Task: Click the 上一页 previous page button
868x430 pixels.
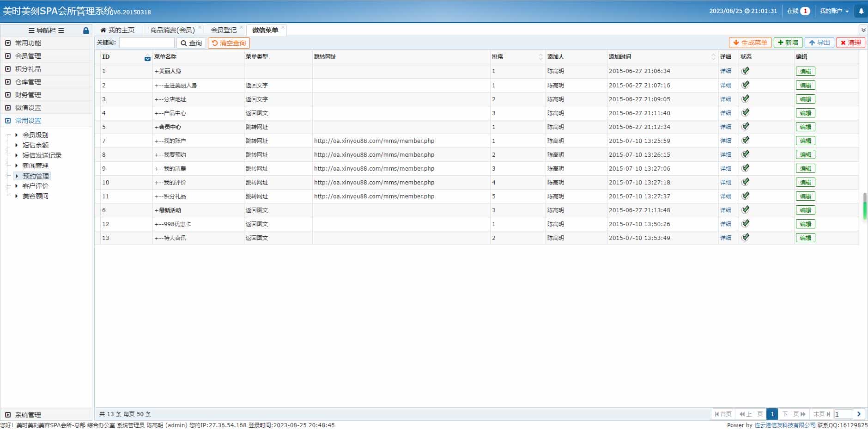Action: point(751,414)
